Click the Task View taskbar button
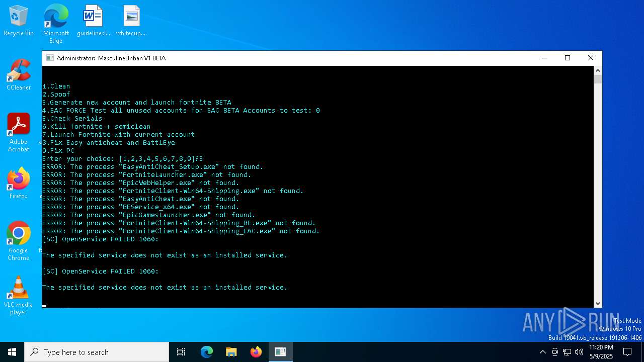 point(181,352)
